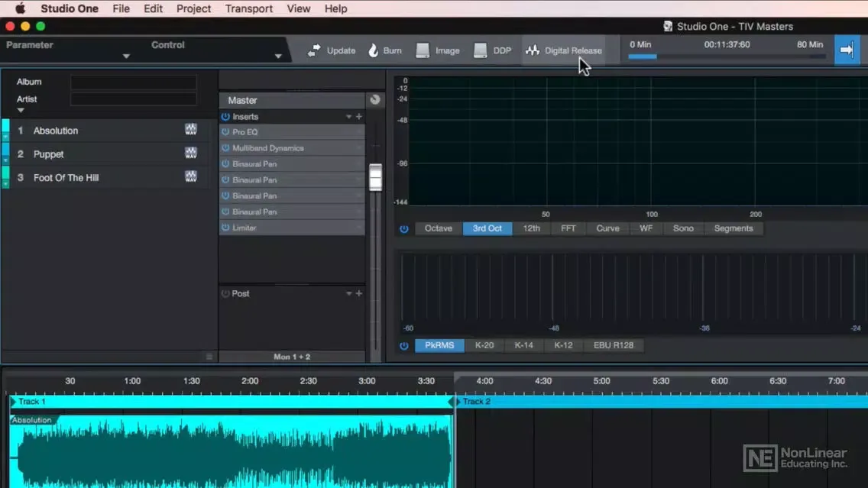This screenshot has width=868, height=488.
Task: Click the blue arrow button at the toolbar's right end
Action: tap(847, 50)
